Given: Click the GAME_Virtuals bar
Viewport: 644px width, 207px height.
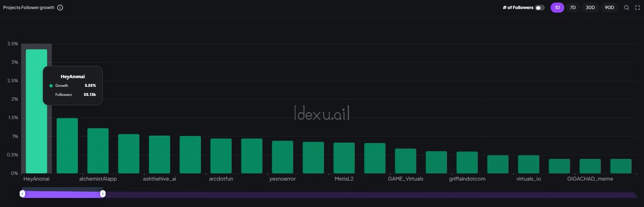Looking at the screenshot, I should tap(406, 161).
